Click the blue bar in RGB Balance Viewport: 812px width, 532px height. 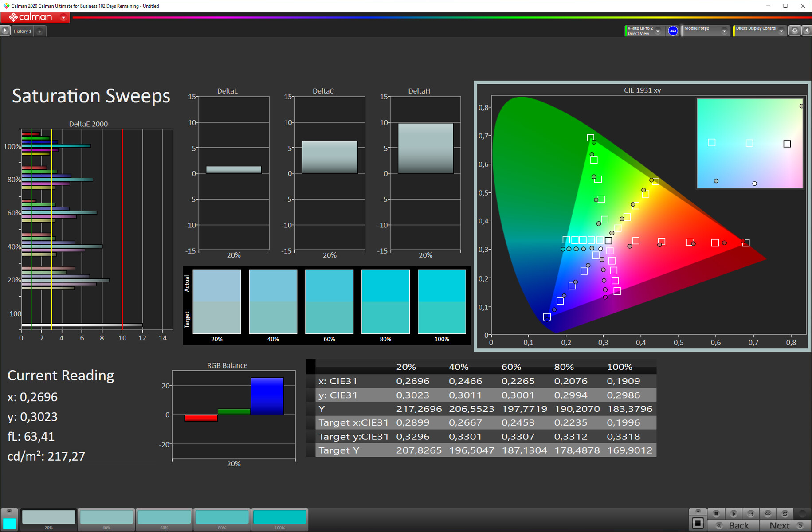click(267, 396)
